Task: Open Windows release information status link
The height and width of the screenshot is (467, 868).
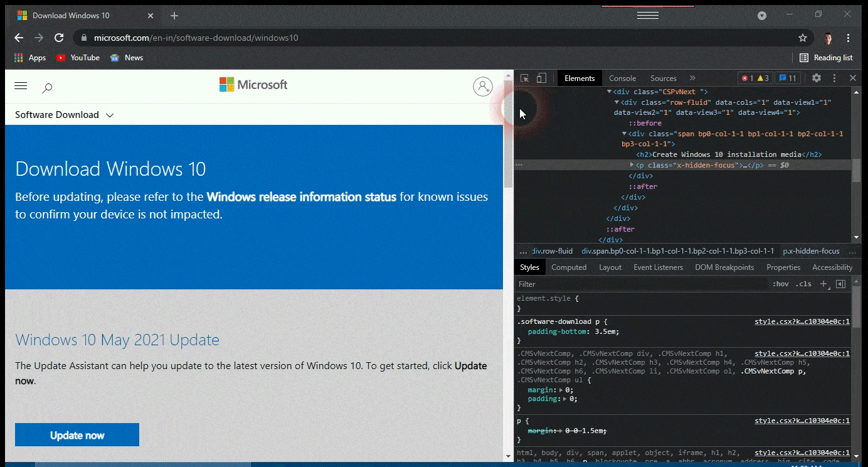Action: click(x=302, y=196)
